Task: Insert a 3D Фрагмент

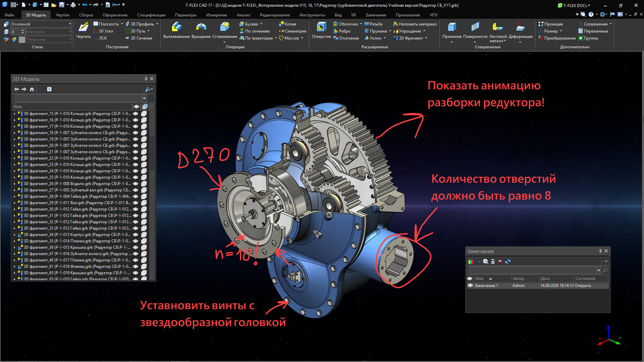Action: pos(410,38)
